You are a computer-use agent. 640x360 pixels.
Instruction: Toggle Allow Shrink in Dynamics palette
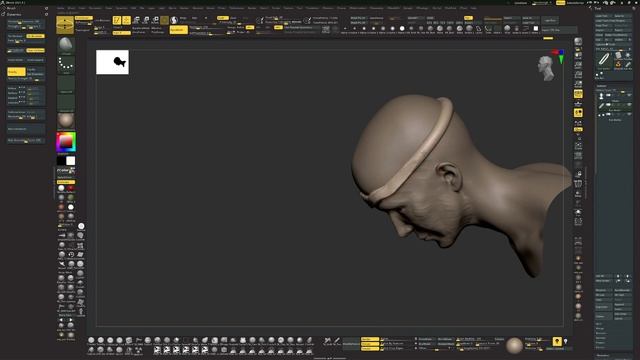point(16,60)
